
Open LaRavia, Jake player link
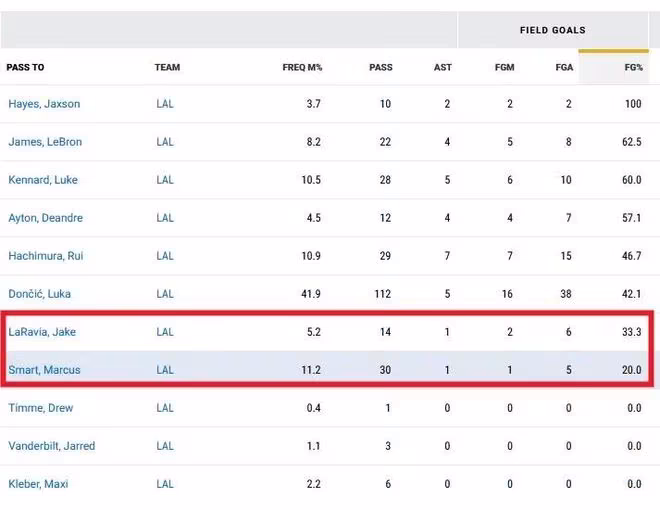tap(40, 332)
